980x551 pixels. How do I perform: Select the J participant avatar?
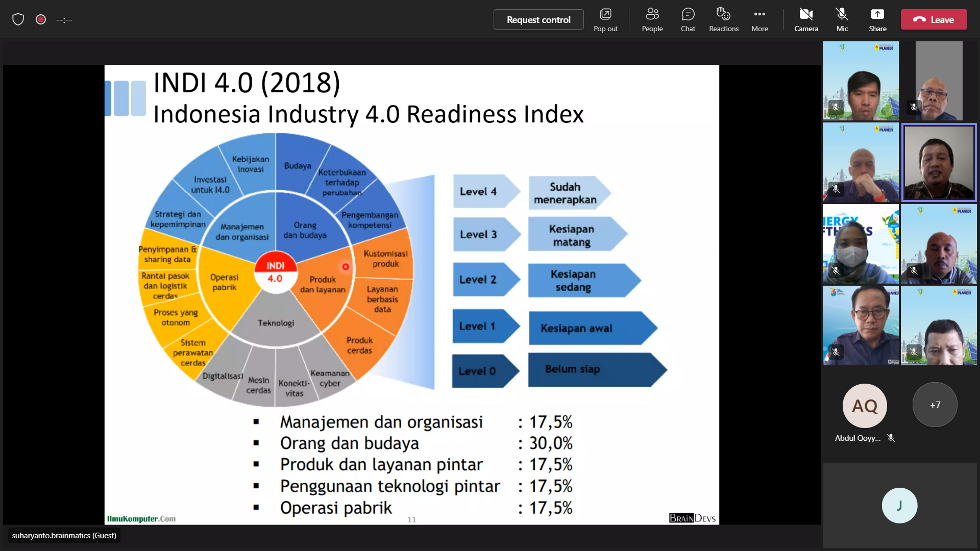899,505
